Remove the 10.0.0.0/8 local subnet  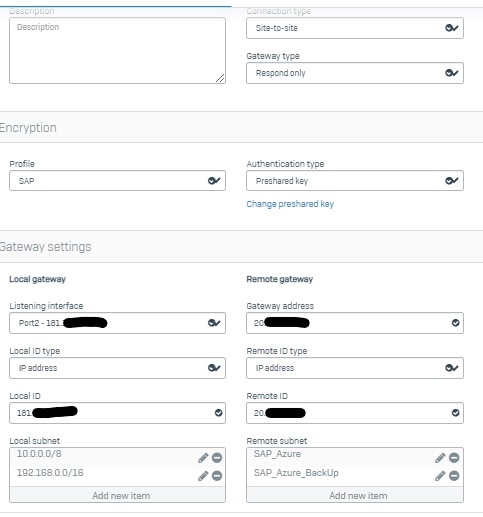click(217, 458)
